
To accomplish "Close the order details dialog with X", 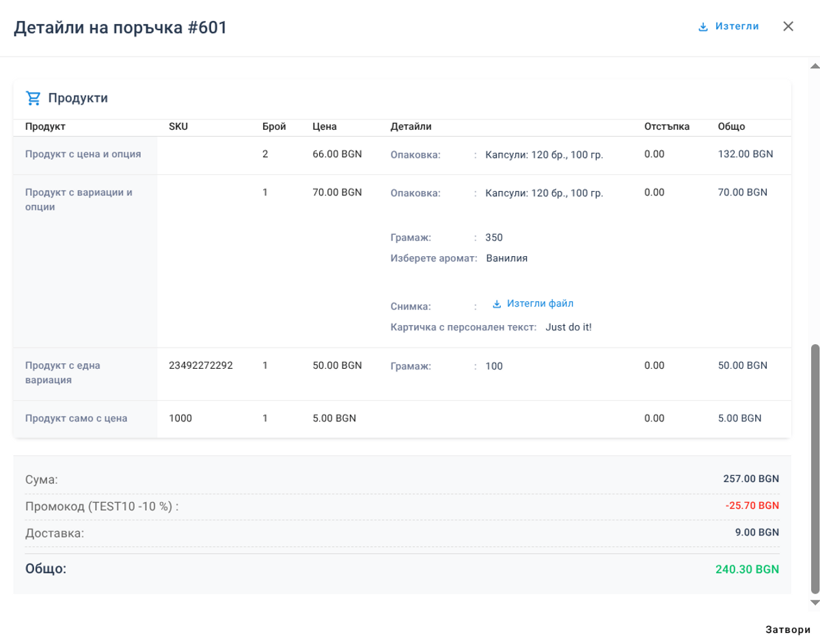I will [x=788, y=27].
